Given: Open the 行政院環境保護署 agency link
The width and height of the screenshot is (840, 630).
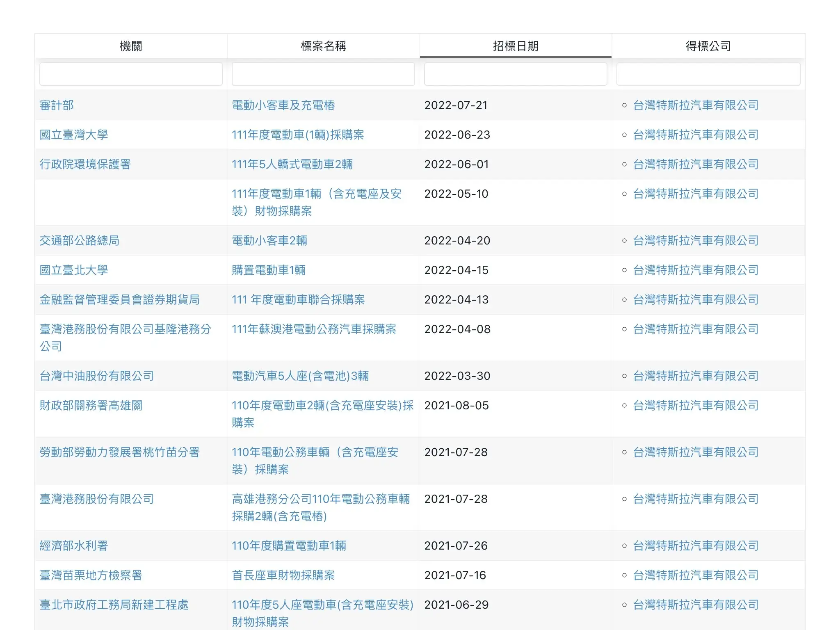Looking at the screenshot, I should (85, 164).
